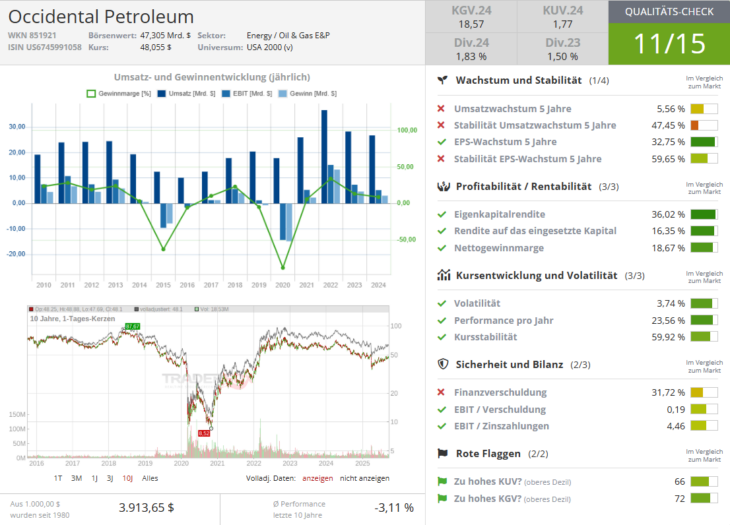Image resolution: width=730 pixels, height=525 pixels.
Task: Click the Occidental Petroleum title
Action: point(101,17)
